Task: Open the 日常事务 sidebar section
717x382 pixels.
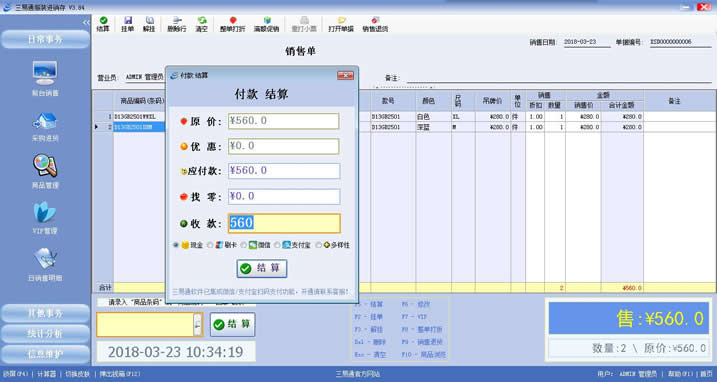Action: coord(45,39)
